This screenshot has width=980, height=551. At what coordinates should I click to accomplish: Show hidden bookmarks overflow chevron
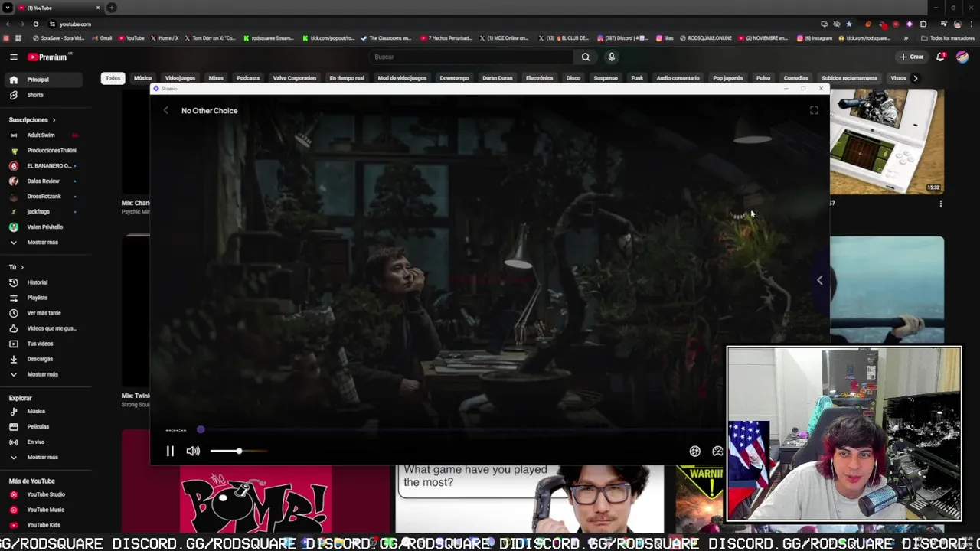click(x=906, y=38)
